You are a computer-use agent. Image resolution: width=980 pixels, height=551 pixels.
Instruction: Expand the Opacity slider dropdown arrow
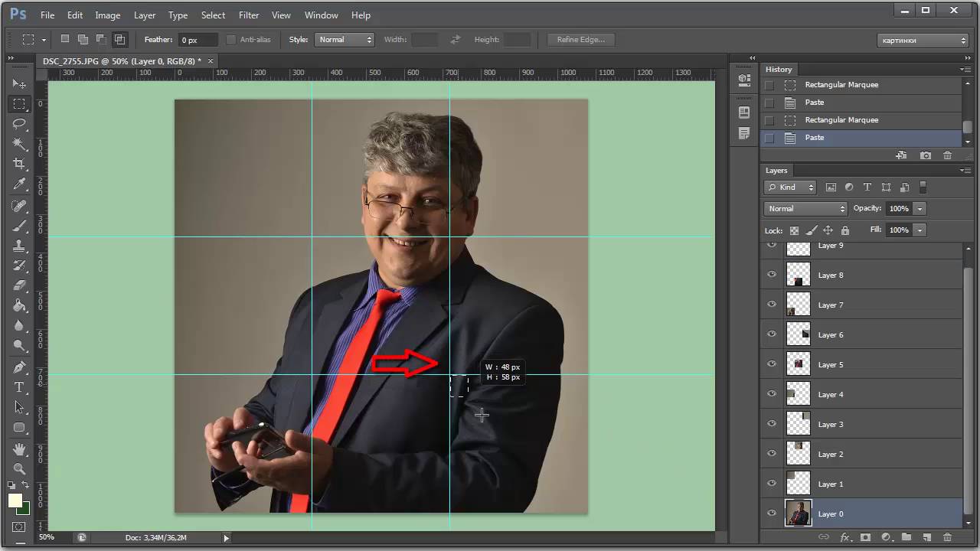click(920, 208)
